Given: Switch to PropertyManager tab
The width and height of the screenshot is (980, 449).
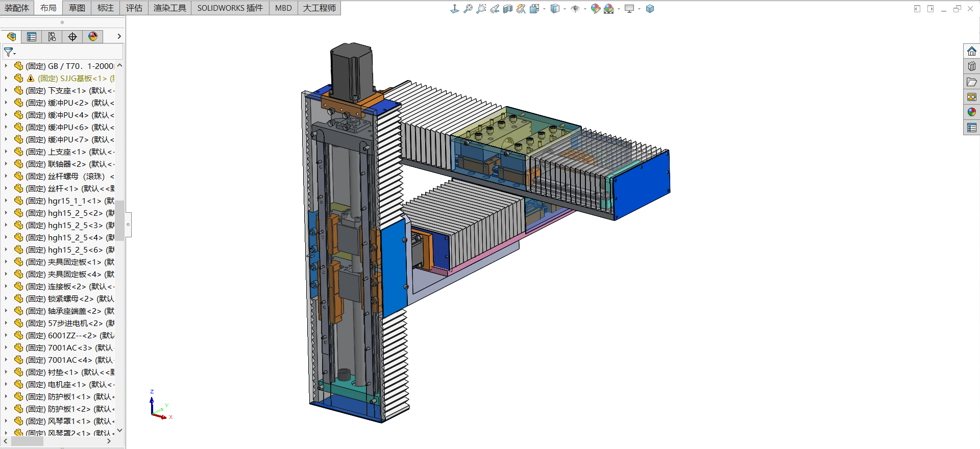Looking at the screenshot, I should point(32,37).
